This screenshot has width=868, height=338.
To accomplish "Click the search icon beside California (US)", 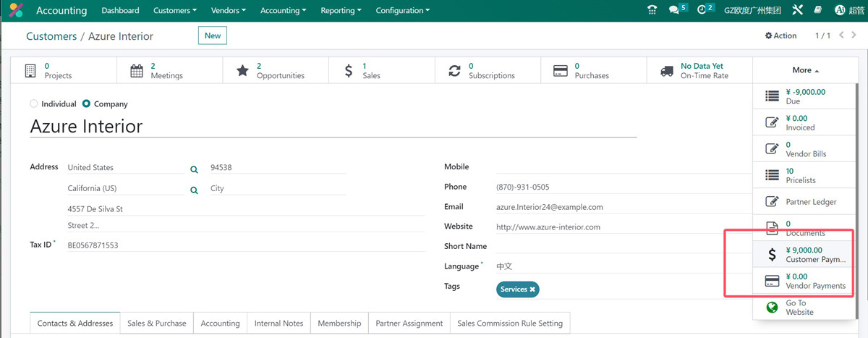I will click(194, 190).
